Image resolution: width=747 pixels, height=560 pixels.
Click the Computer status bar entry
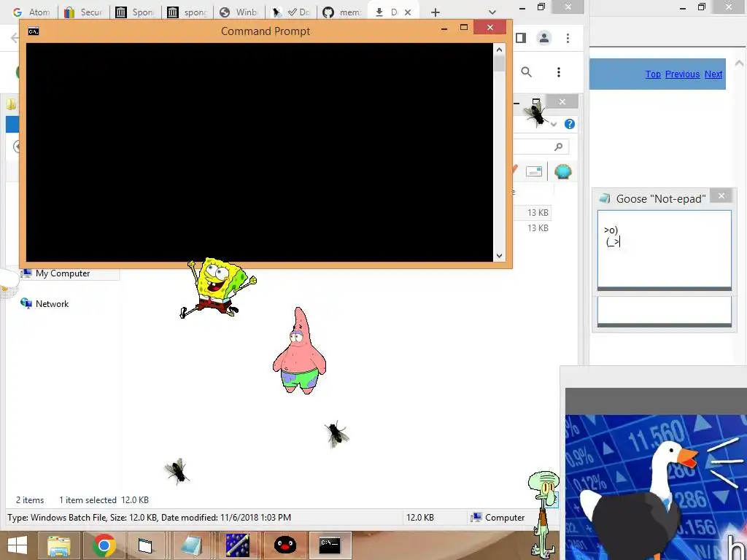pos(498,518)
